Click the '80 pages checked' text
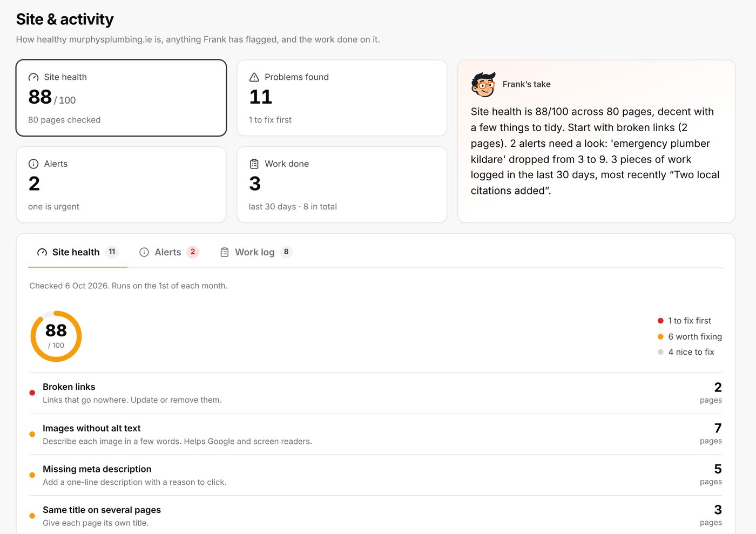 pyautogui.click(x=64, y=120)
